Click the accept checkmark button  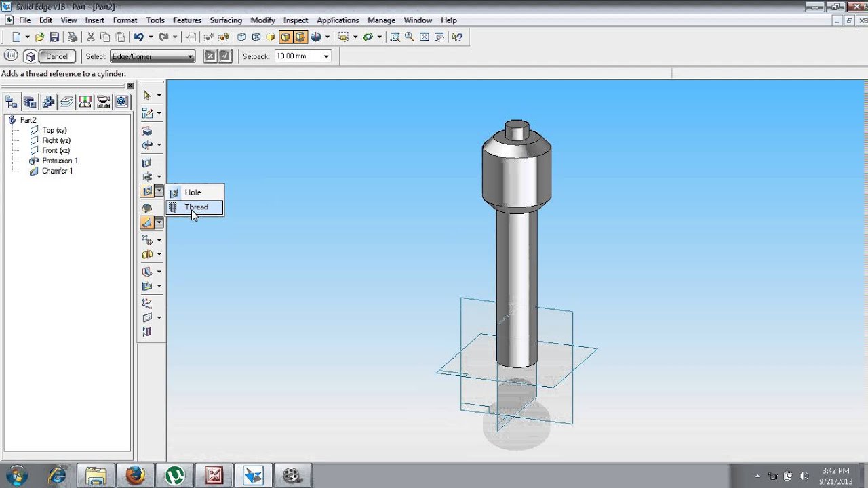[225, 56]
